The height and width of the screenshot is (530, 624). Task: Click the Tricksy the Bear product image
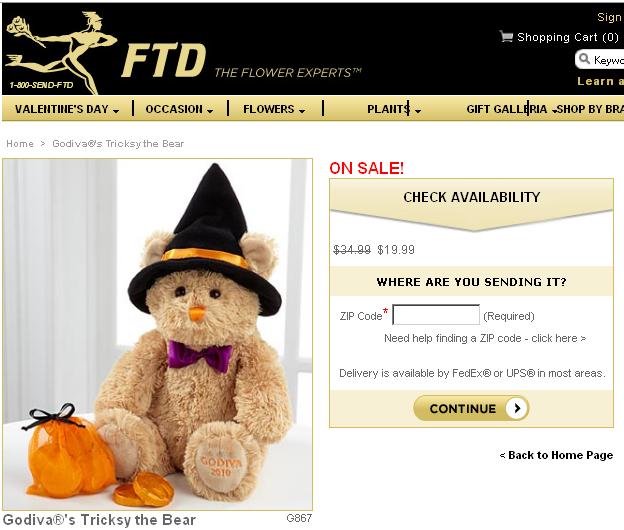[x=158, y=334]
